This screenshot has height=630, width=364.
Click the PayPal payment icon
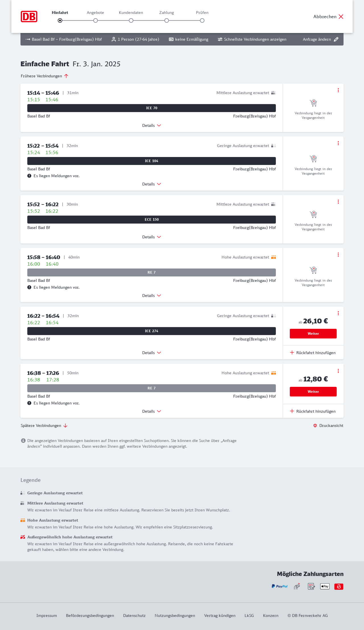(x=280, y=586)
